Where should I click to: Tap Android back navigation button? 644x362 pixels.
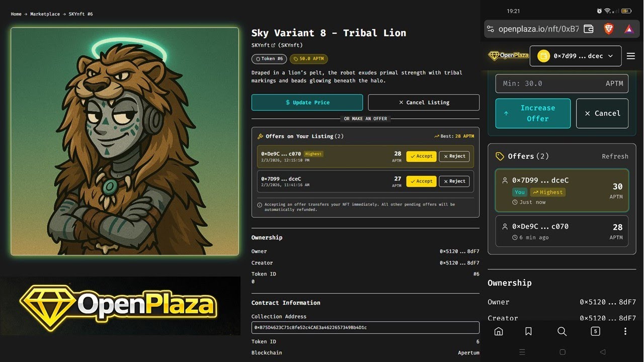(x=603, y=352)
